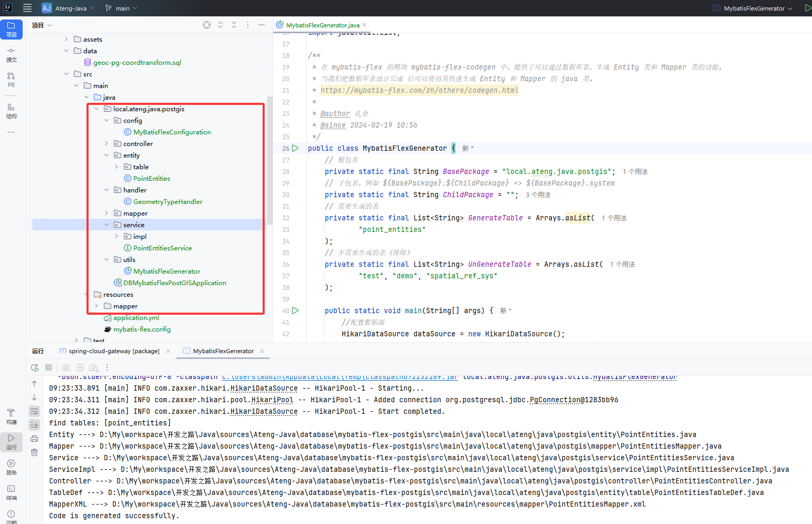This screenshot has width=812, height=524.
Task: Switch to spring-cloud-gateway [package] run tab
Action: pyautogui.click(x=113, y=351)
